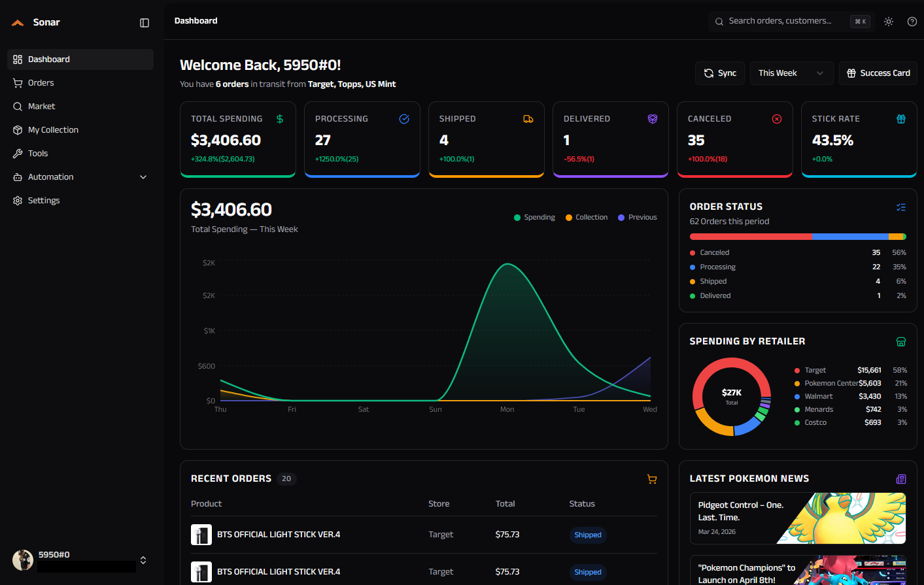This screenshot has height=585, width=924.
Task: Click the Shipped card truck icon
Action: 528,119
